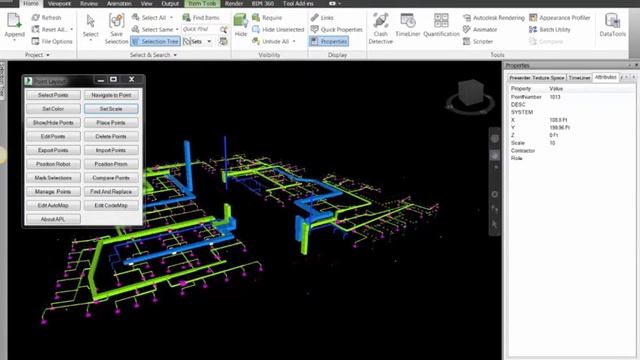Viewport: 640px width, 360px height.
Task: Open File Options
Action: pos(52,41)
